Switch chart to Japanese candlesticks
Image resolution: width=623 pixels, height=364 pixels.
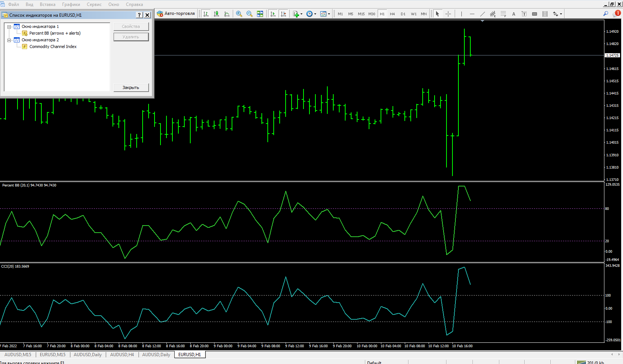pos(216,14)
